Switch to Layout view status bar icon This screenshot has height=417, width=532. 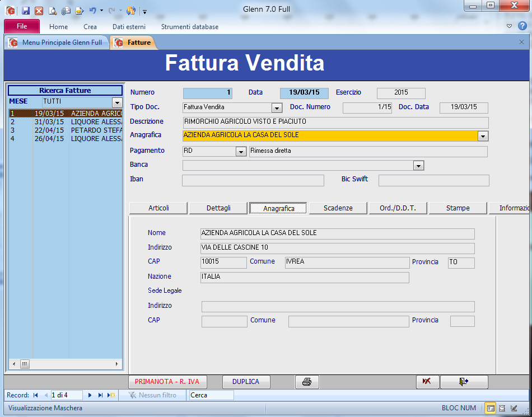[x=502, y=408]
